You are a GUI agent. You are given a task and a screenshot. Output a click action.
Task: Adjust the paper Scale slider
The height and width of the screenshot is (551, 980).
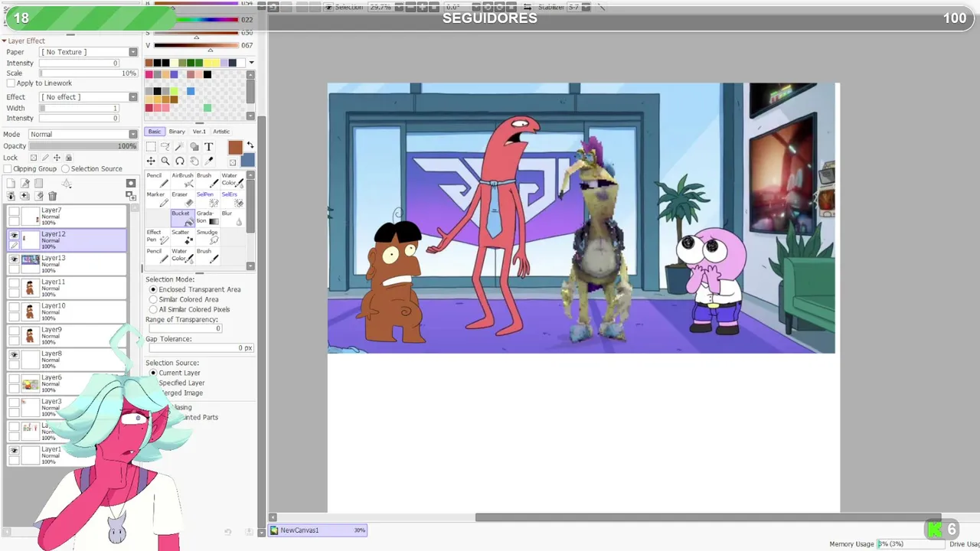(x=89, y=73)
